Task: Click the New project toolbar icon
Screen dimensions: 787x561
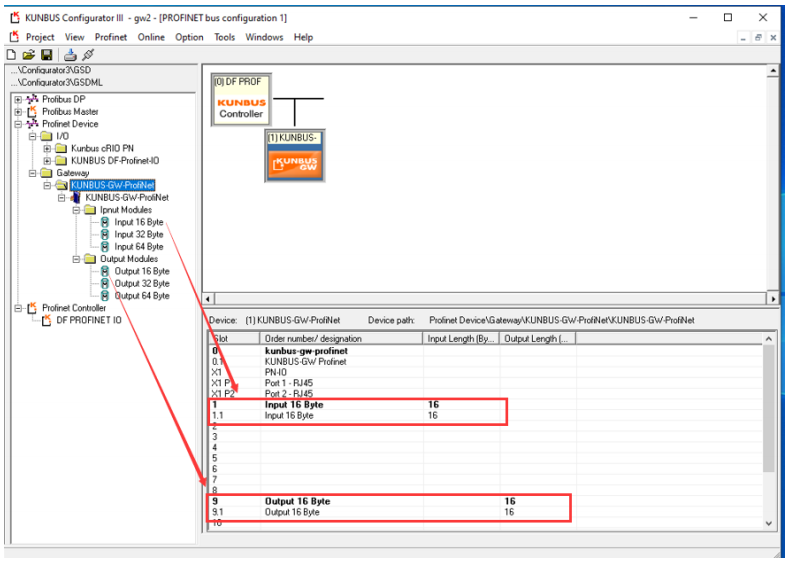Action: [x=11, y=55]
